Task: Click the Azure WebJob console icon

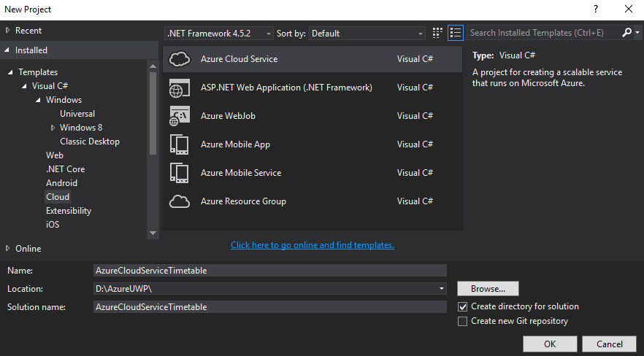Action: (x=180, y=116)
